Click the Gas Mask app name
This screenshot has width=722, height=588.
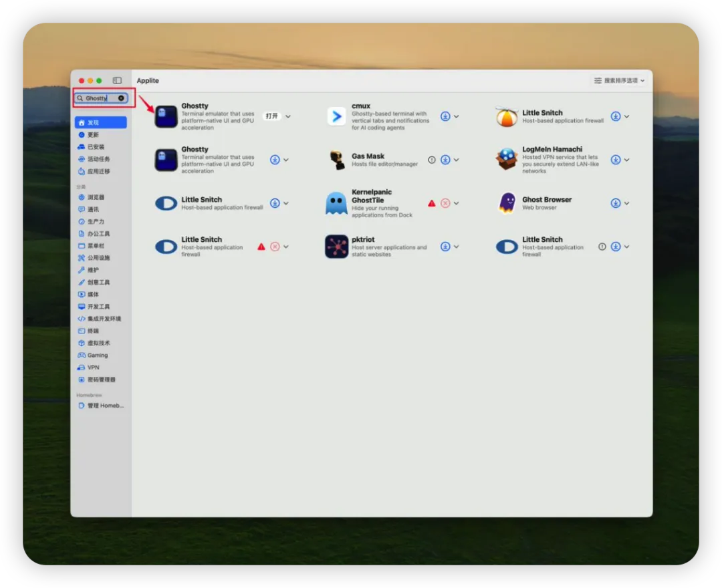click(x=368, y=156)
